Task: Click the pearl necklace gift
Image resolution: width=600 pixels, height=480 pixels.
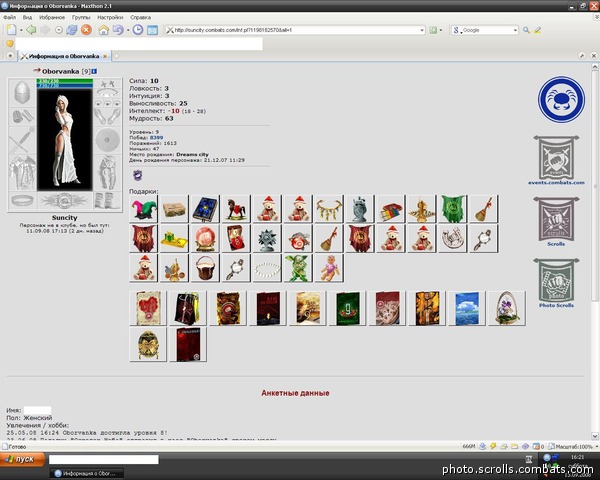Action: tap(267, 268)
